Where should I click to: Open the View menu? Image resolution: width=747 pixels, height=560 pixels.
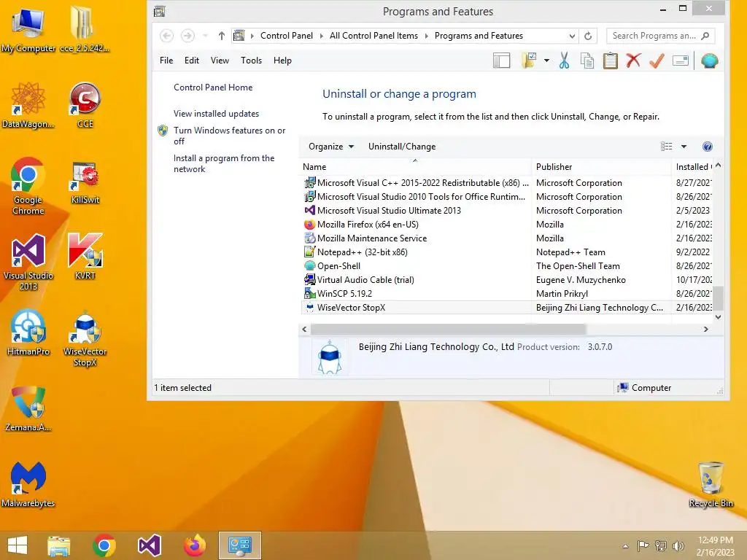[220, 61]
